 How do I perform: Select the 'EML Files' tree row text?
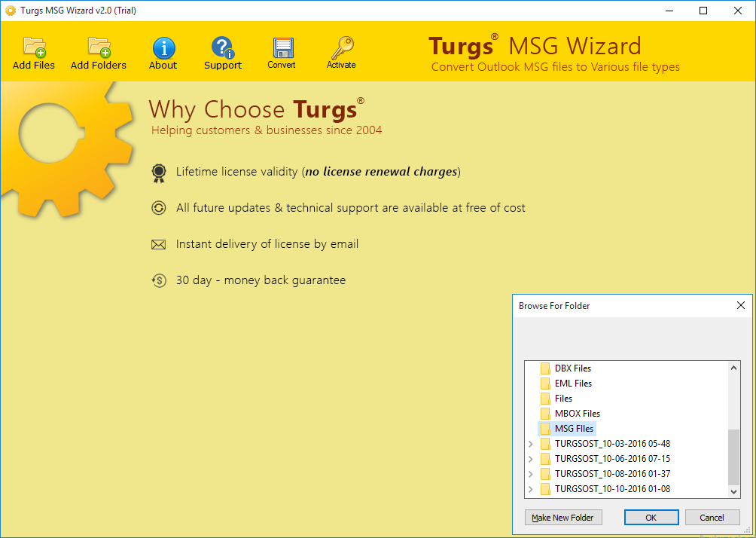573,384
